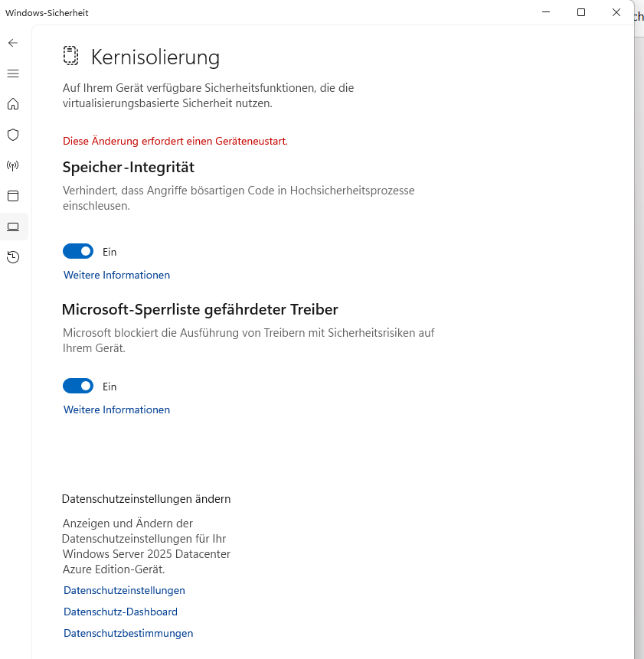Open Viren- und Bedrohungsschutz shield icon
644x659 pixels.
[x=12, y=135]
